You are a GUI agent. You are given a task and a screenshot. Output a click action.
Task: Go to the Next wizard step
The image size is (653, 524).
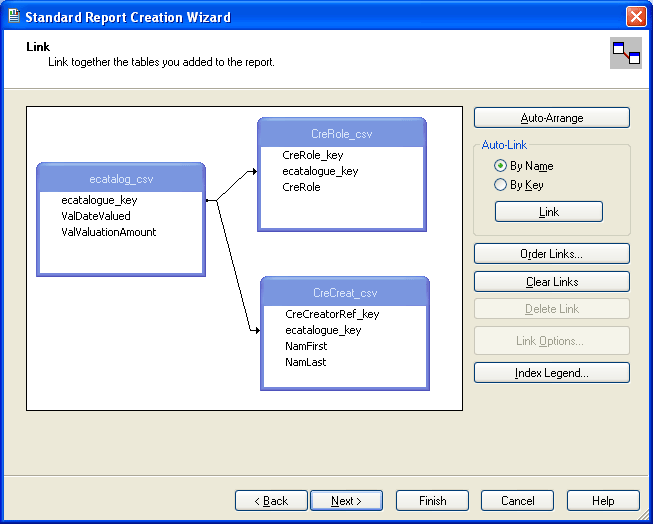[347, 501]
